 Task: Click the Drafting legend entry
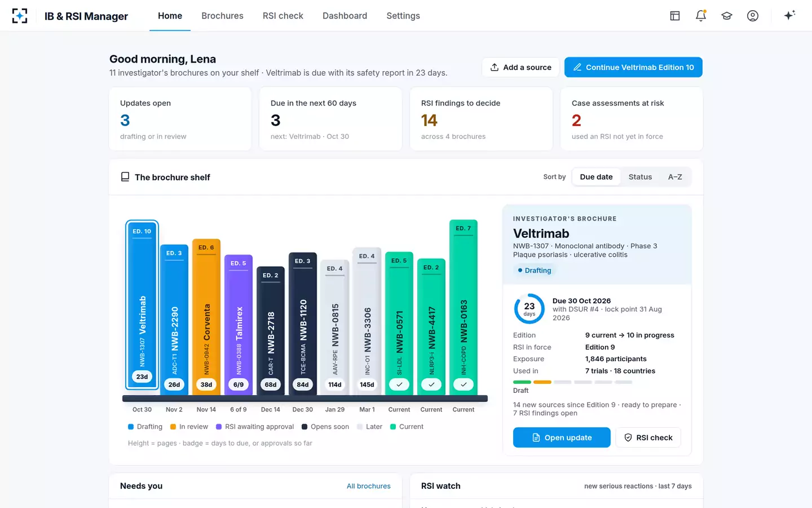145,427
